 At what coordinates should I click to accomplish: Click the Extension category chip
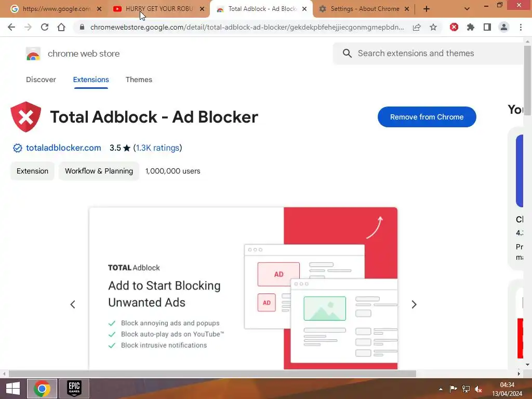click(x=33, y=171)
